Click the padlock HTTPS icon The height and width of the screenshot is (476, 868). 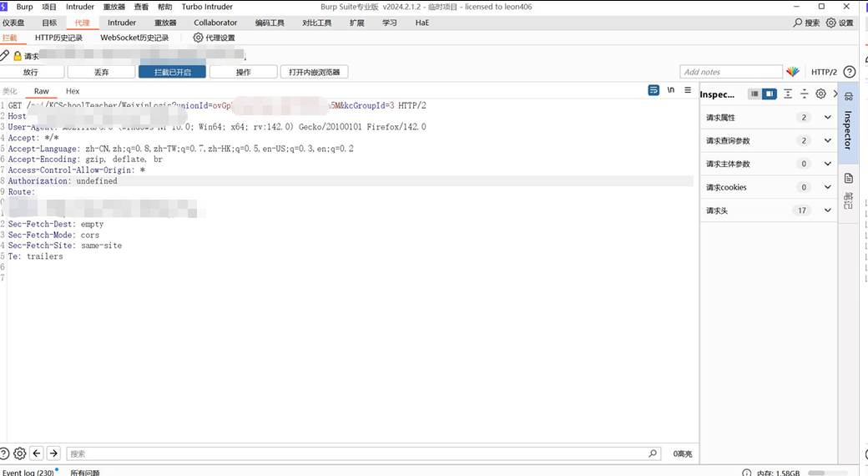pyautogui.click(x=18, y=56)
